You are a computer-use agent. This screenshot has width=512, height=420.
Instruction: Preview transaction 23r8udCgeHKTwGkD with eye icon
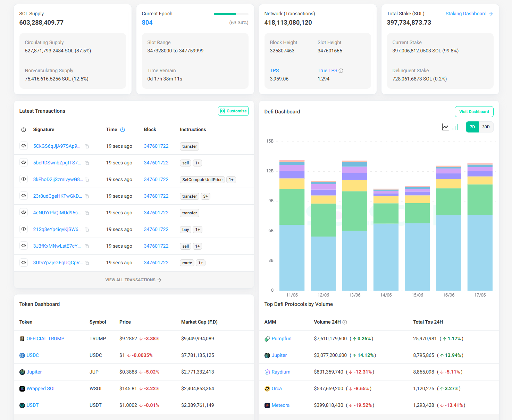24,196
